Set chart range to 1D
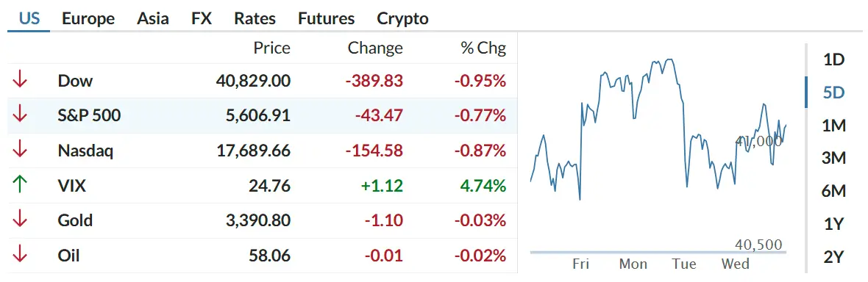The height and width of the screenshot is (282, 868). click(833, 59)
